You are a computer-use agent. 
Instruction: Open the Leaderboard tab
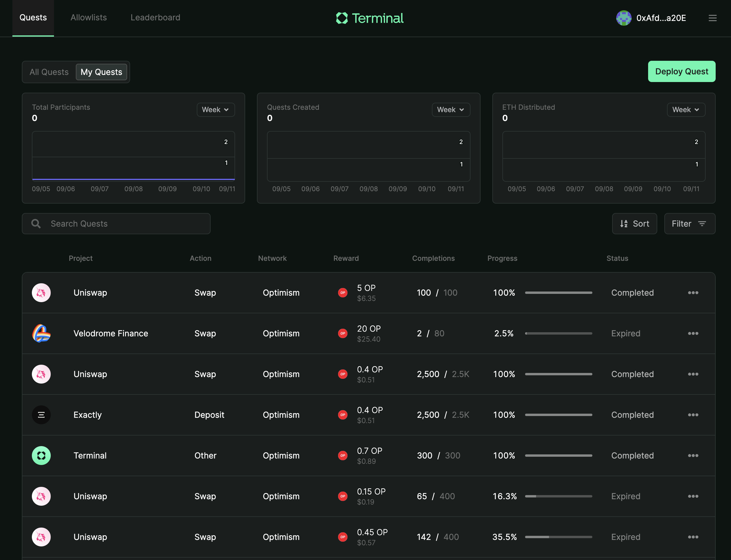[155, 18]
